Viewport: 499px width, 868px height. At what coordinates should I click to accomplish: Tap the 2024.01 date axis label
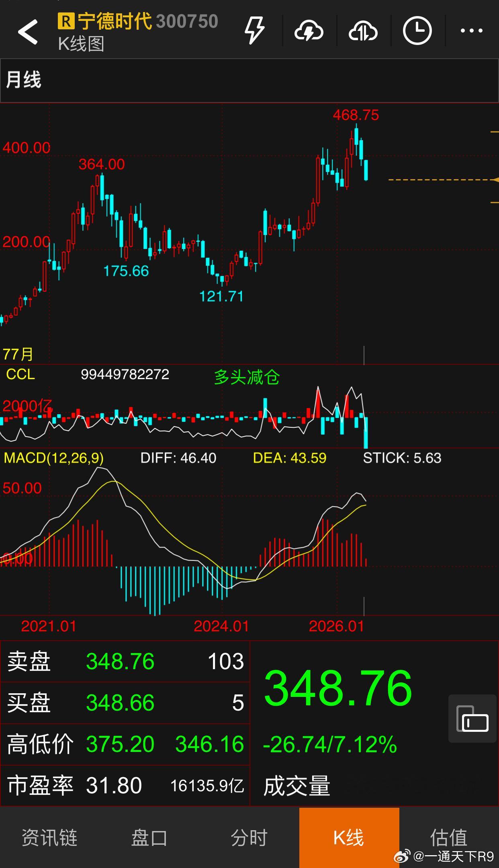[x=221, y=626]
